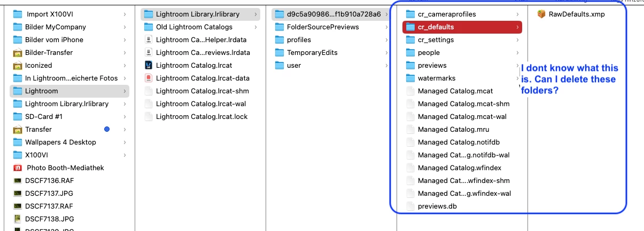Select the RawDefaults.xmp file name
Viewport: 644px width, 231px height.
coord(577,14)
